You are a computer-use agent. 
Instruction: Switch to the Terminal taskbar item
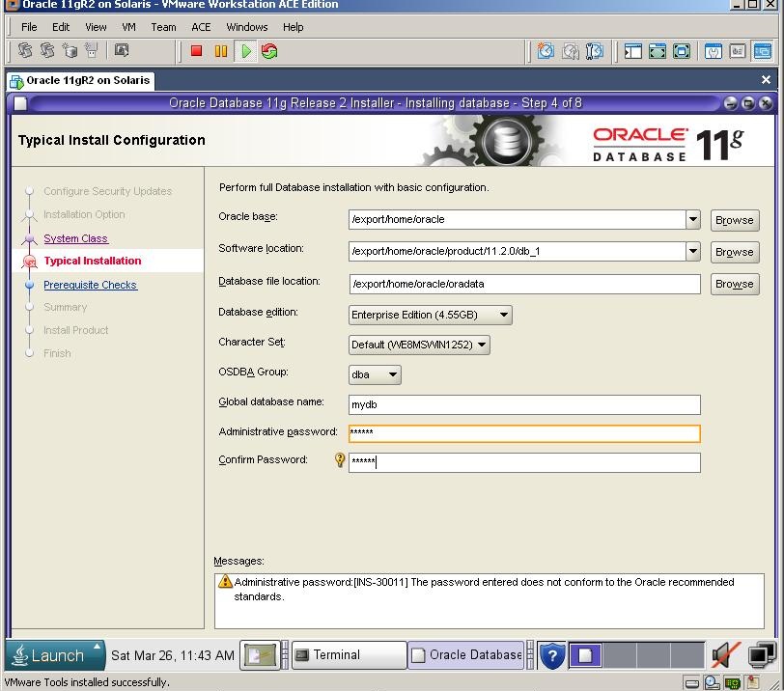click(348, 655)
